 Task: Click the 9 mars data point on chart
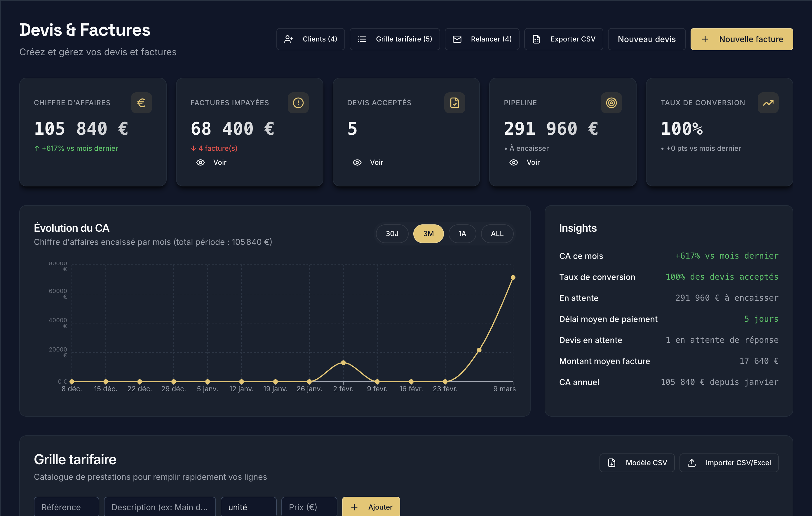coord(513,277)
